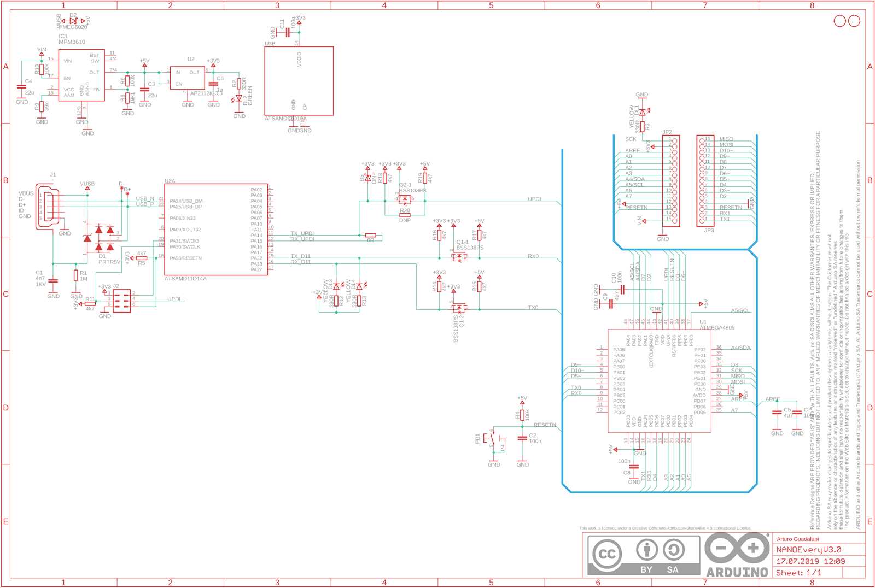Image resolution: width=875 pixels, height=588 pixels.
Task: Click the MISO label beside JP3
Action: click(726, 139)
